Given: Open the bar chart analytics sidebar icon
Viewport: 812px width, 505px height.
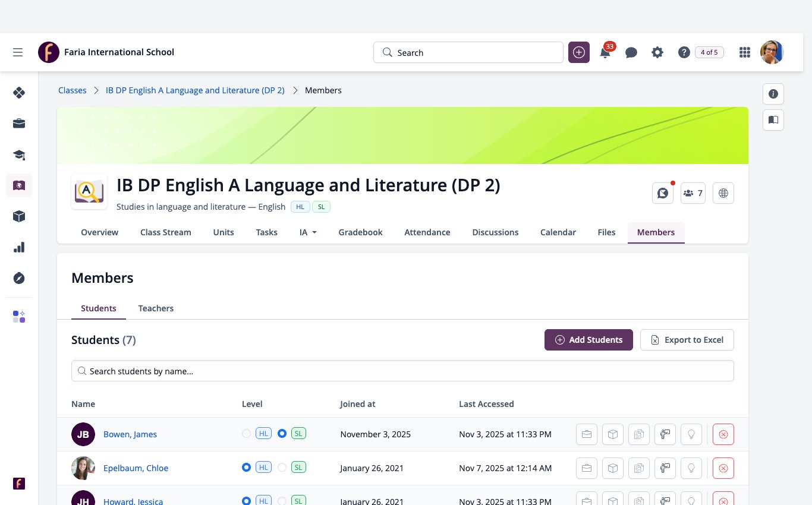Looking at the screenshot, I should pyautogui.click(x=19, y=247).
